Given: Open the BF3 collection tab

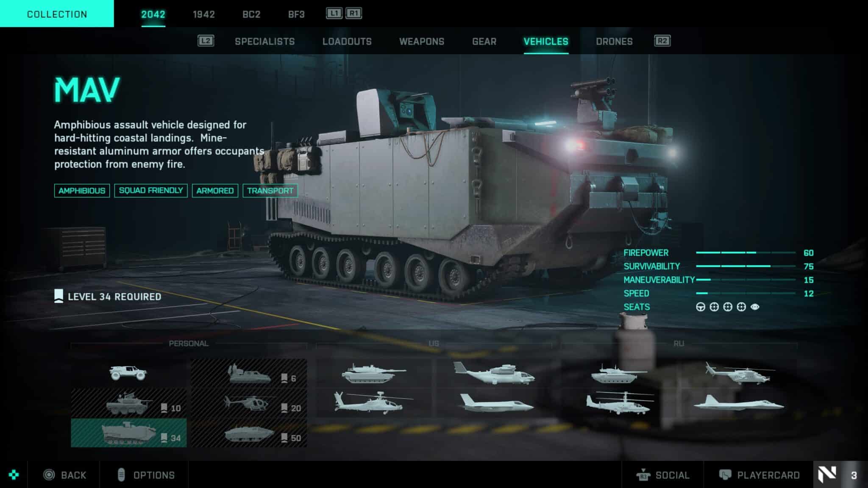Looking at the screenshot, I should pyautogui.click(x=296, y=14).
